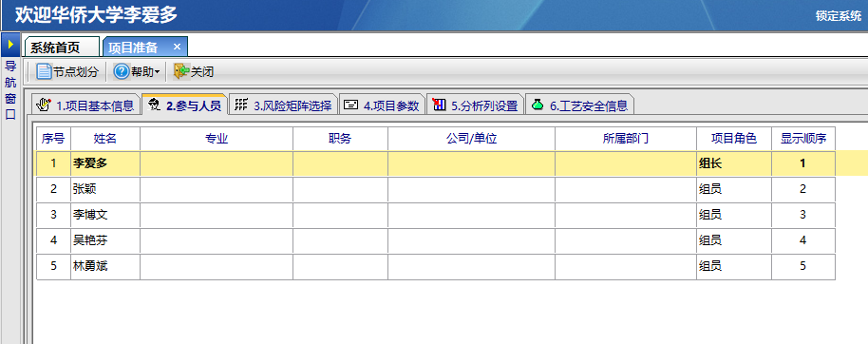This screenshot has height=344, width=868.
Task: Click 李博文's empty 职务 cell
Action: pyautogui.click(x=340, y=215)
